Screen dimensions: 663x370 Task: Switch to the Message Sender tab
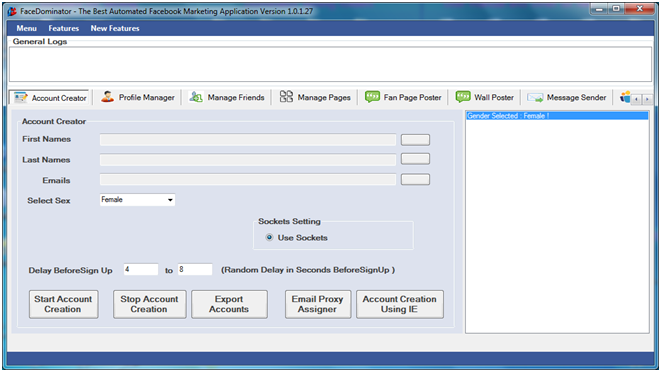pos(567,97)
